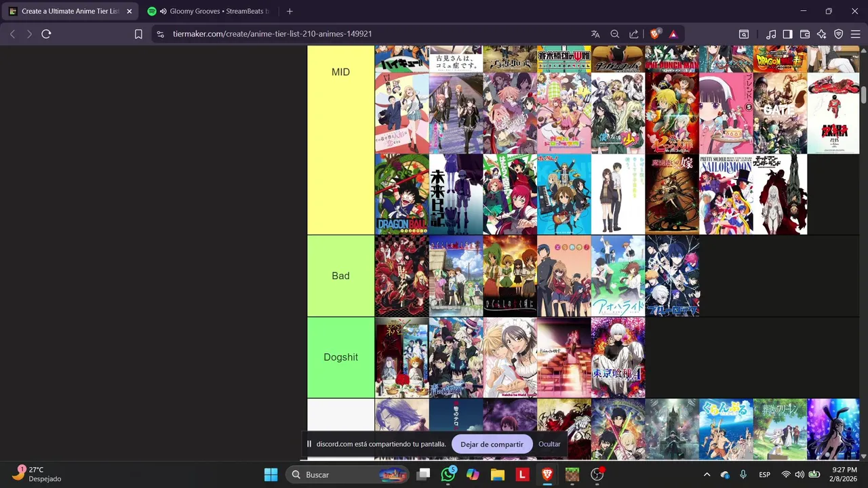
Task: Click the share page icon
Action: [634, 34]
